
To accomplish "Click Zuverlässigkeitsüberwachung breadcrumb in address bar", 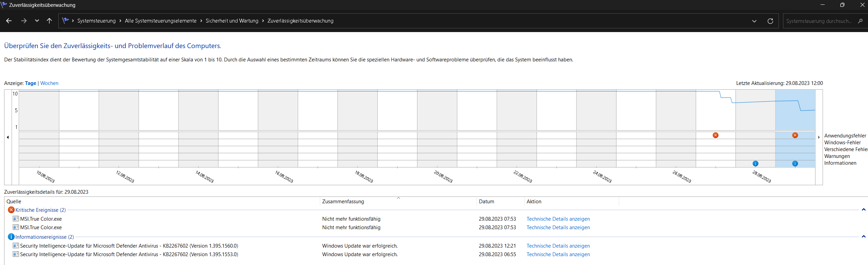I will click(300, 21).
